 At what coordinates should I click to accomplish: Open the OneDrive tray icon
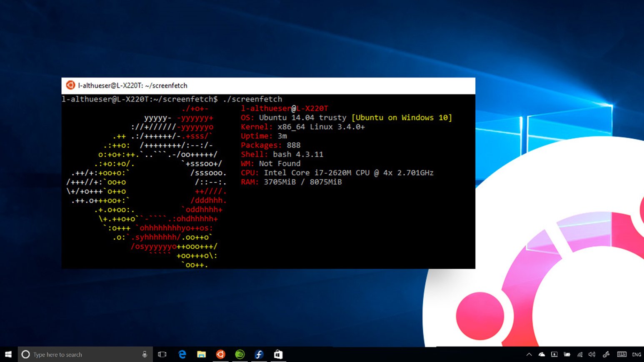coord(542,355)
